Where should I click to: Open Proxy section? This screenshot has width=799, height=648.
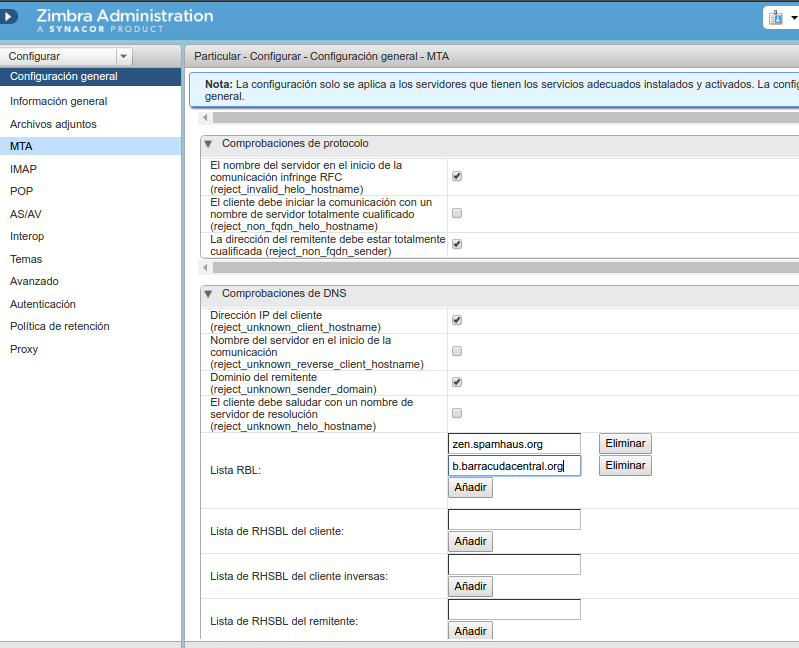[24, 349]
